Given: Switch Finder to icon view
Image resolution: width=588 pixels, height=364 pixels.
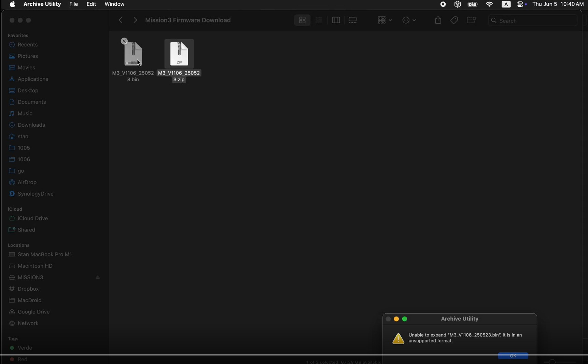Looking at the screenshot, I should [302, 20].
